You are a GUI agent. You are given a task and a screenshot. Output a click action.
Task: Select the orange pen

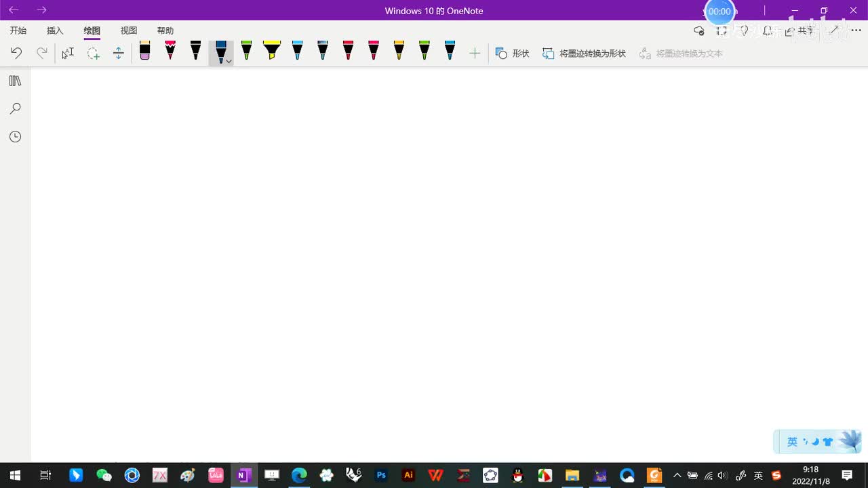pyautogui.click(x=399, y=50)
